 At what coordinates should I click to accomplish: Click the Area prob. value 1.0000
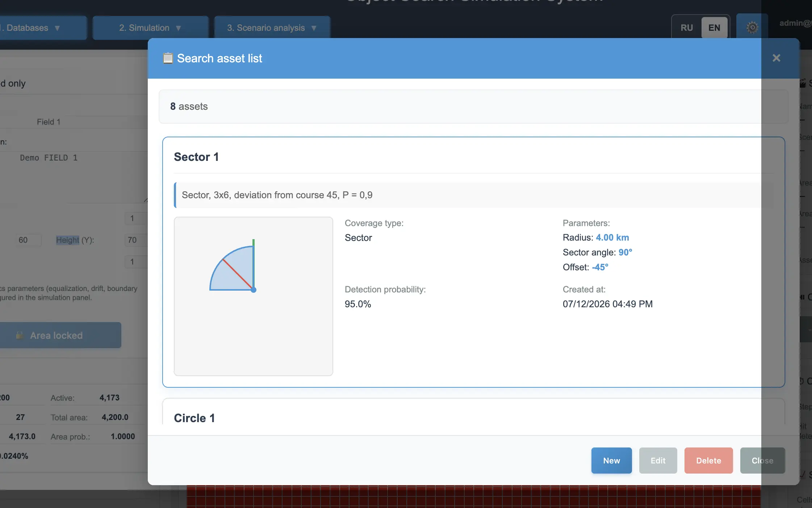pyautogui.click(x=123, y=436)
